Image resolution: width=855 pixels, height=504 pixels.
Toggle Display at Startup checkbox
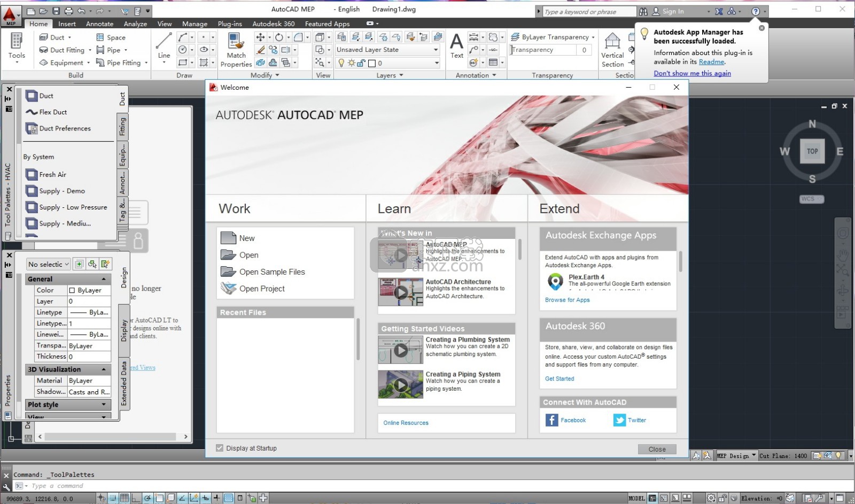[220, 448]
